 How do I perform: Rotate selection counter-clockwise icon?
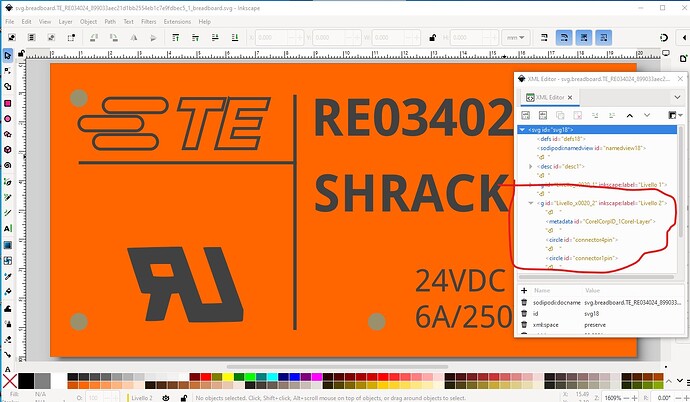pyautogui.click(x=93, y=37)
